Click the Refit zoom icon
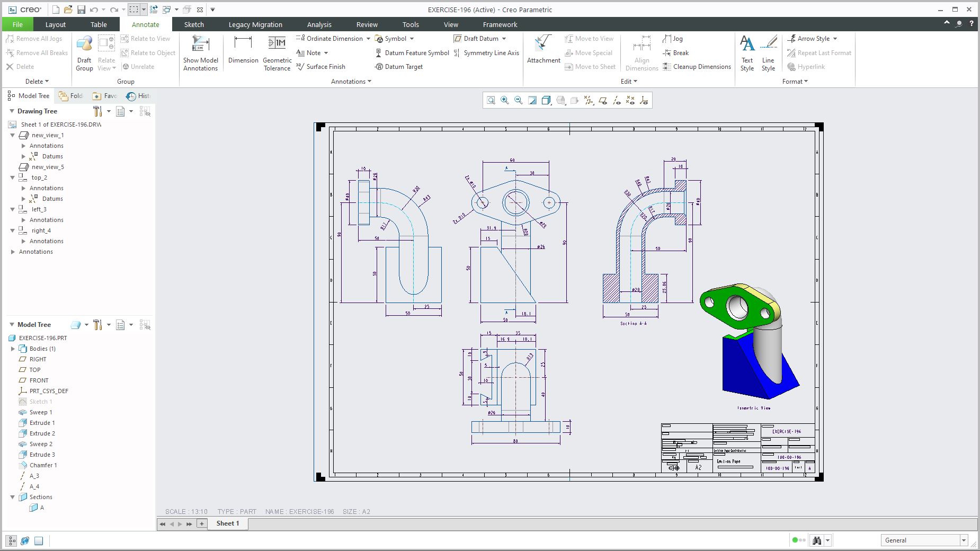Screen dimensions: 980x551 click(491, 100)
